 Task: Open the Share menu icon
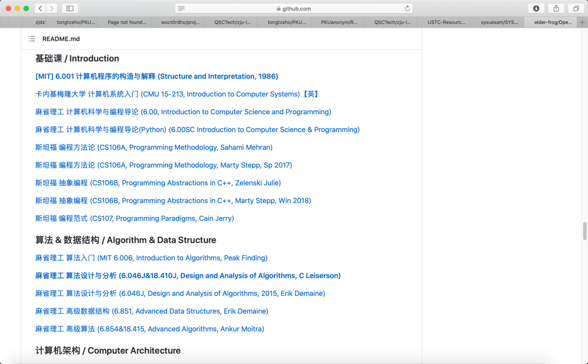coord(556,8)
